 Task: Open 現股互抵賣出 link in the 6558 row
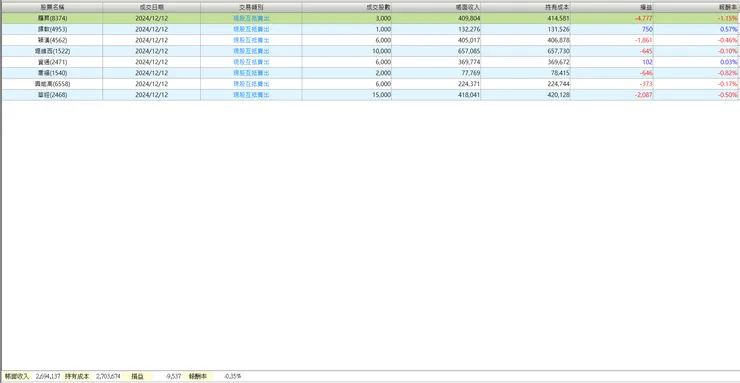point(251,84)
